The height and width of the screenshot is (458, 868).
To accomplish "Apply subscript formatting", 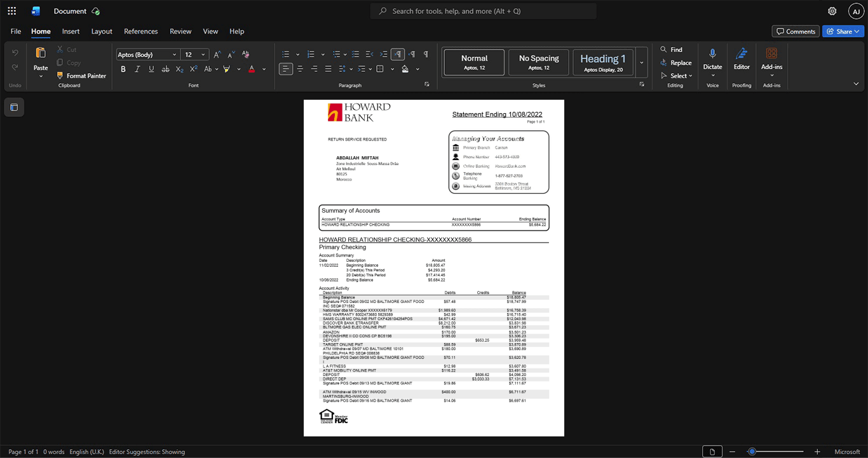I will (x=180, y=69).
